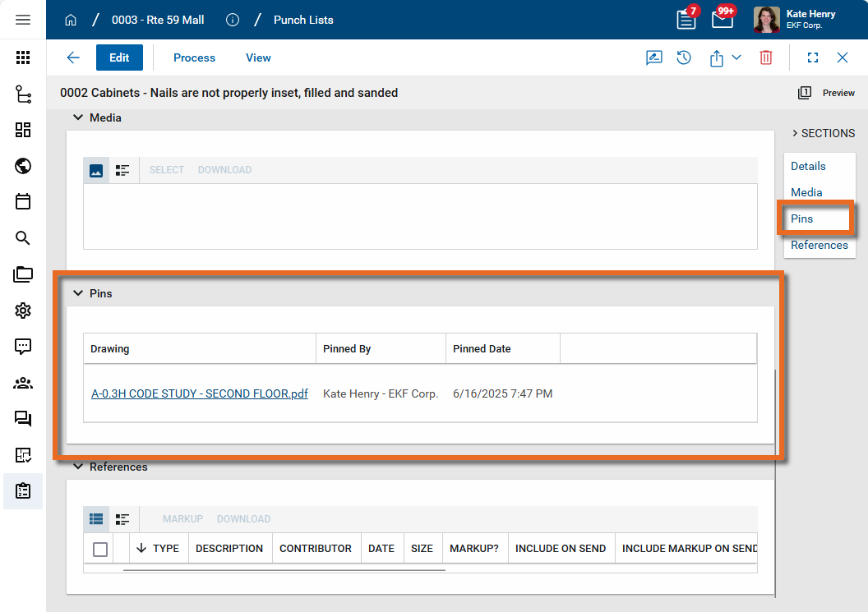The height and width of the screenshot is (612, 868).
Task: Open the notifications list icon with badge
Action: [x=686, y=20]
